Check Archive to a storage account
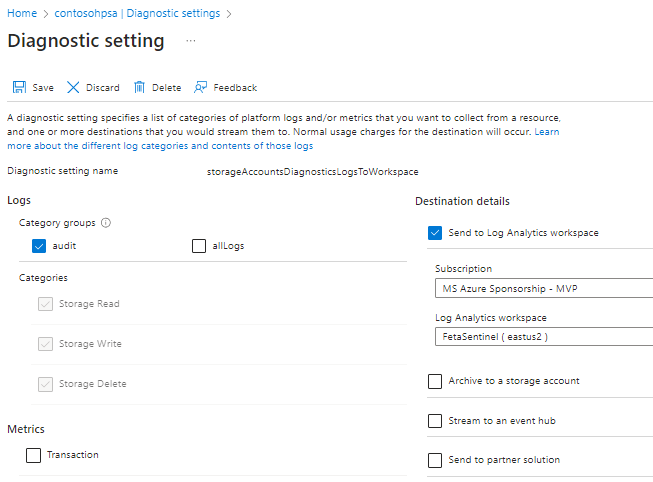 [x=435, y=381]
